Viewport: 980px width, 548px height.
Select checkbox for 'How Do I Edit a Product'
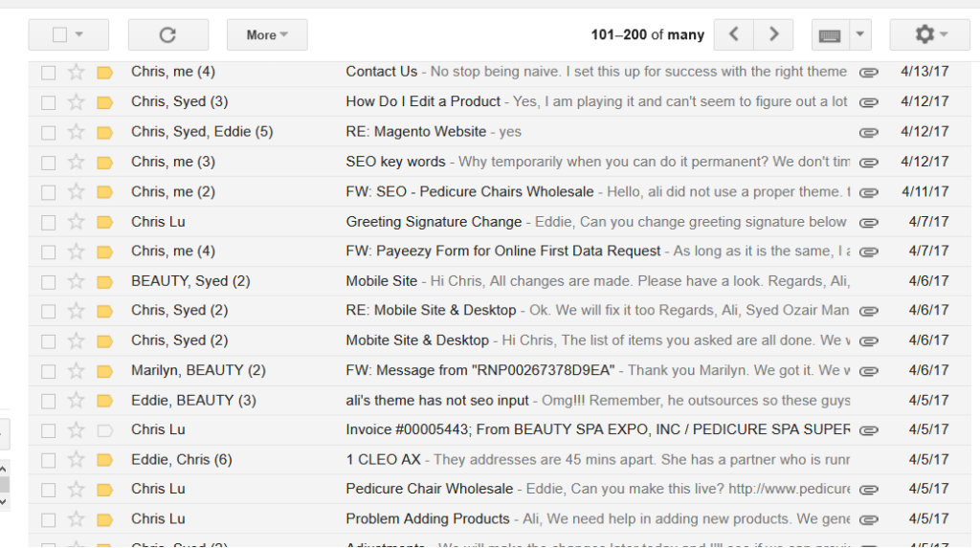49,102
